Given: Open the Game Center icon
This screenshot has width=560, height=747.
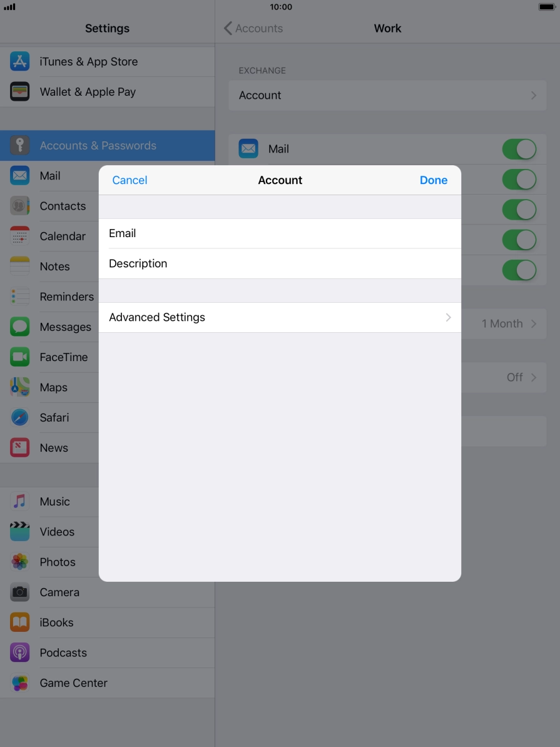Looking at the screenshot, I should tap(19, 683).
